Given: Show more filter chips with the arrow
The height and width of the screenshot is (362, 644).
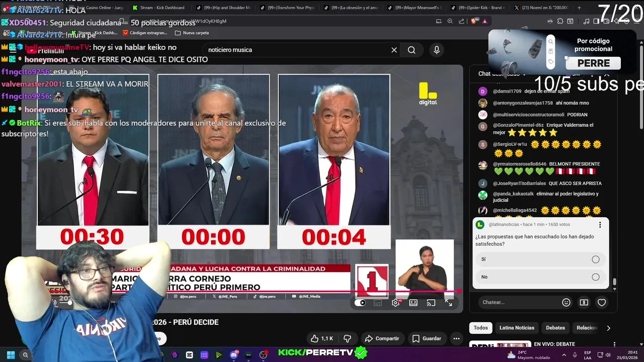Looking at the screenshot, I should [x=608, y=328].
